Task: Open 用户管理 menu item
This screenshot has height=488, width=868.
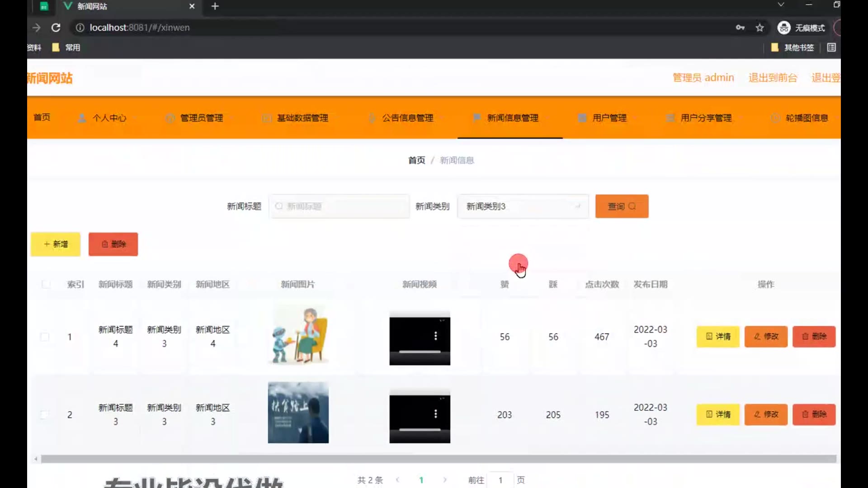Action: (609, 118)
